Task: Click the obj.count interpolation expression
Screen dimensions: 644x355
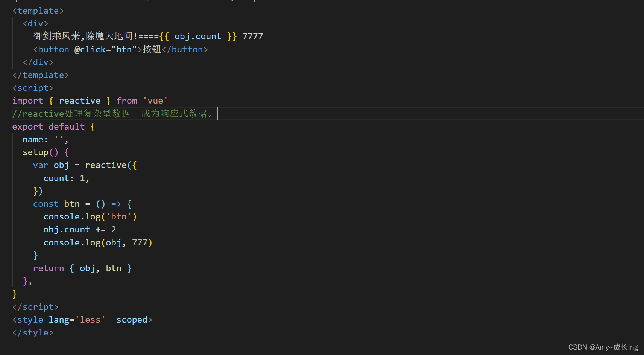Action: [197, 36]
